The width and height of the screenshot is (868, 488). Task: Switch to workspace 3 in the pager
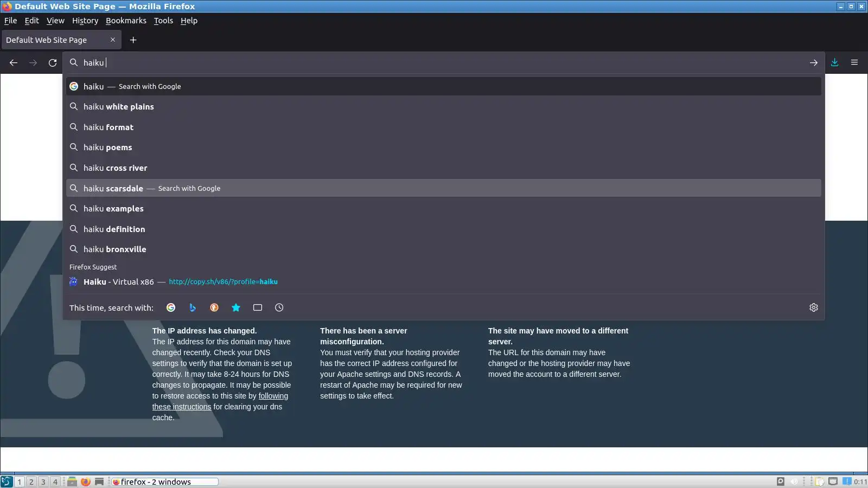pos(43,481)
